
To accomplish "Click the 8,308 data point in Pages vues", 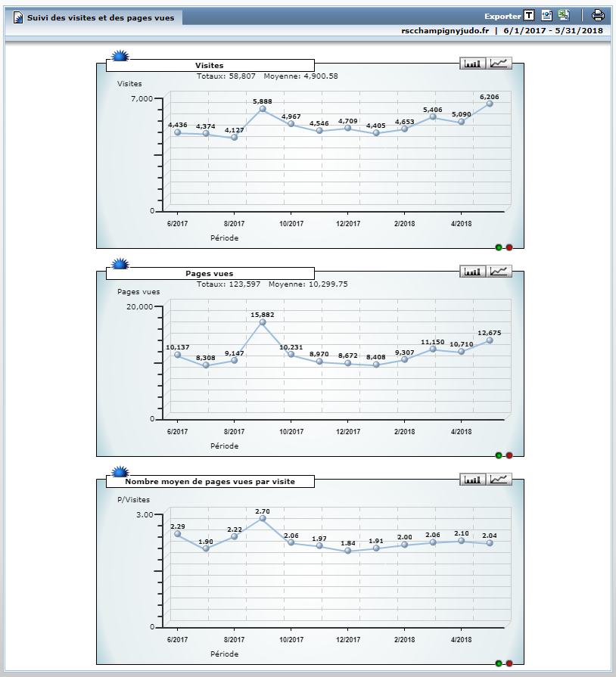I will pos(206,365).
